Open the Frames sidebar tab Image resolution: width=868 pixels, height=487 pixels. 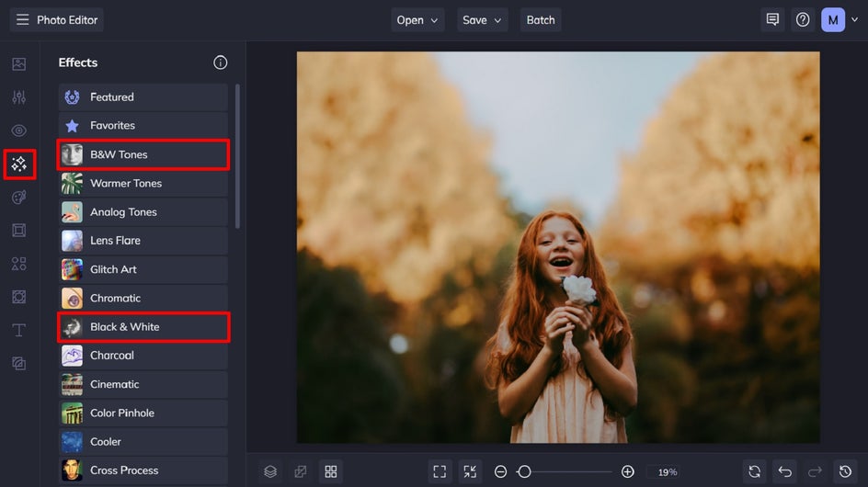pyautogui.click(x=18, y=231)
